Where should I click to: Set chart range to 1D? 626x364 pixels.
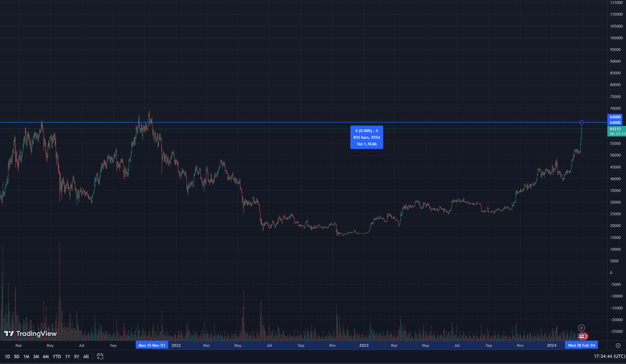point(7,356)
